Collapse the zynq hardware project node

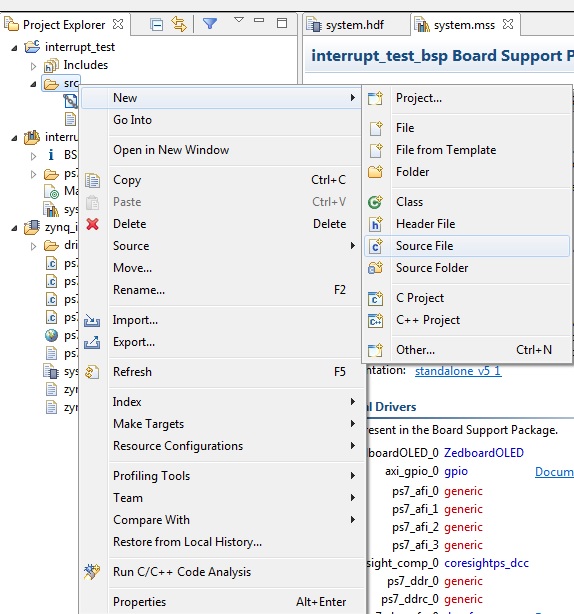(14, 228)
